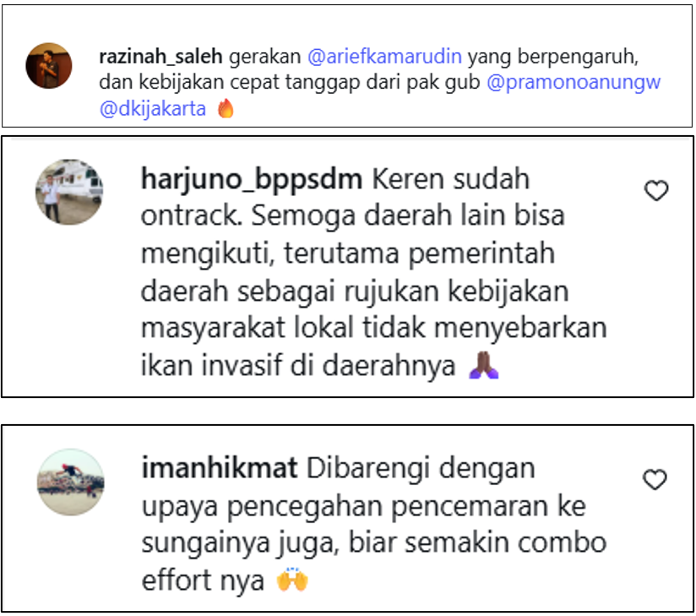696x616 pixels.
Task: Open the imanhikmat username link
Action: [x=220, y=468]
